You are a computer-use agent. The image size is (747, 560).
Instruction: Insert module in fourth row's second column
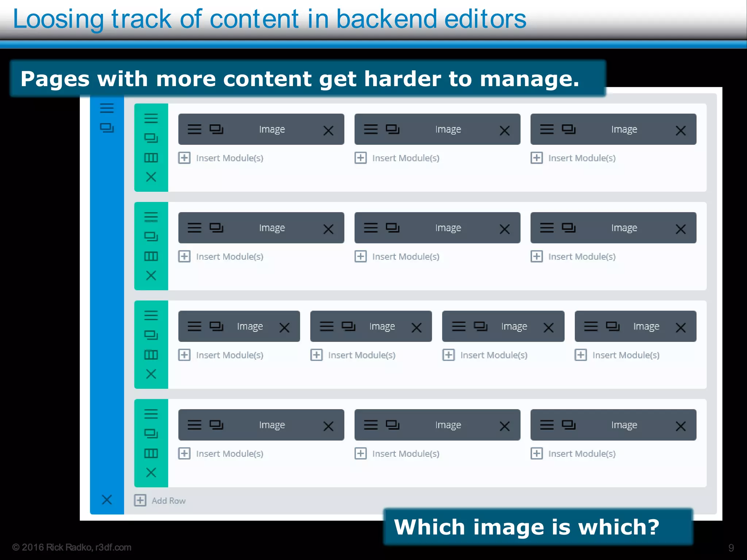click(x=397, y=454)
